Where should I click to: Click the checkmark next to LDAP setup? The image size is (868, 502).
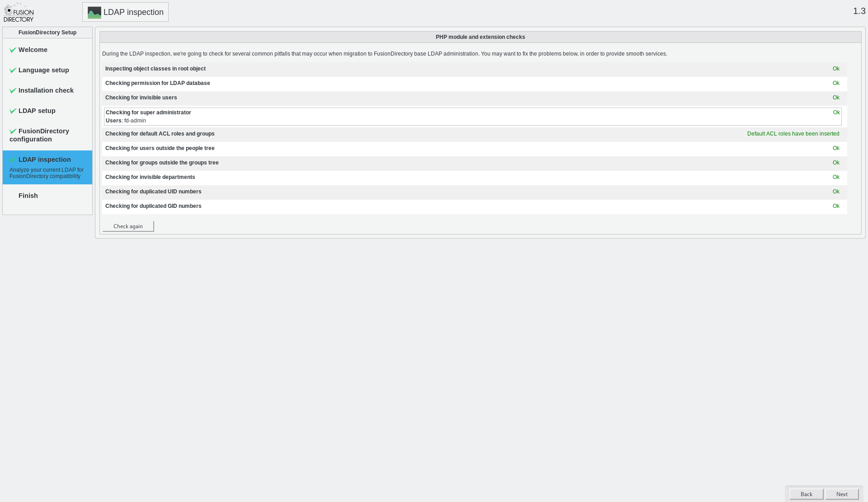coord(13,111)
